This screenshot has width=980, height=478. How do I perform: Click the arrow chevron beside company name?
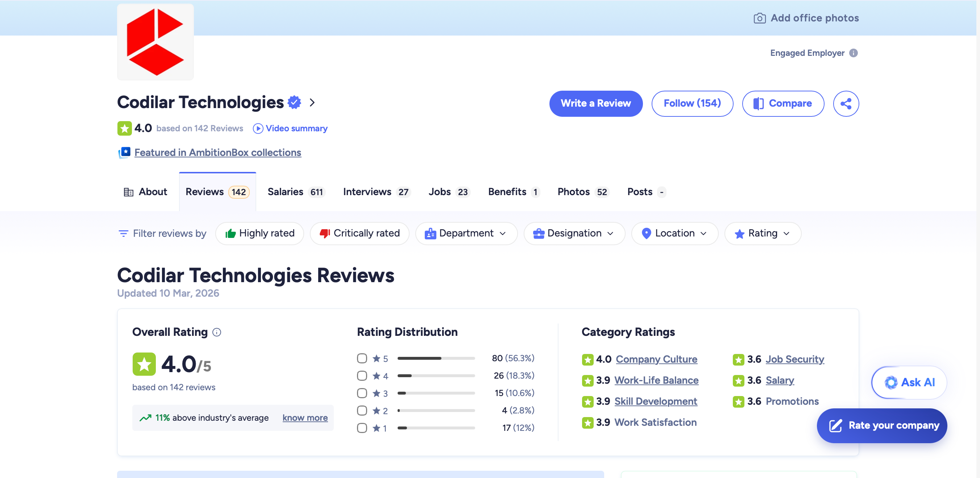pos(312,102)
